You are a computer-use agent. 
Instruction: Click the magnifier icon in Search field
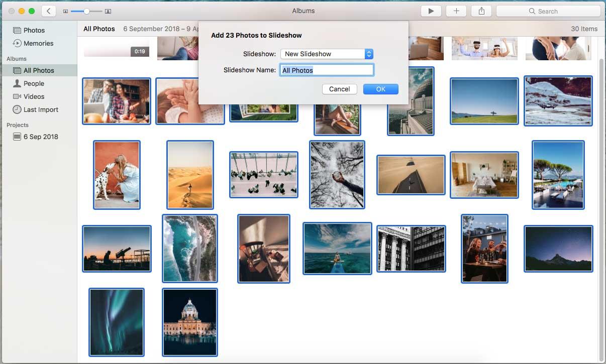pos(532,11)
